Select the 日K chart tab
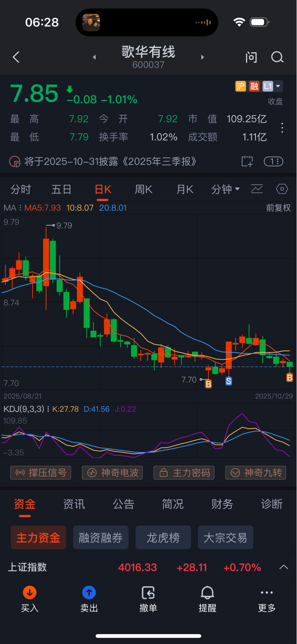This screenshot has height=644, width=297. tap(103, 189)
